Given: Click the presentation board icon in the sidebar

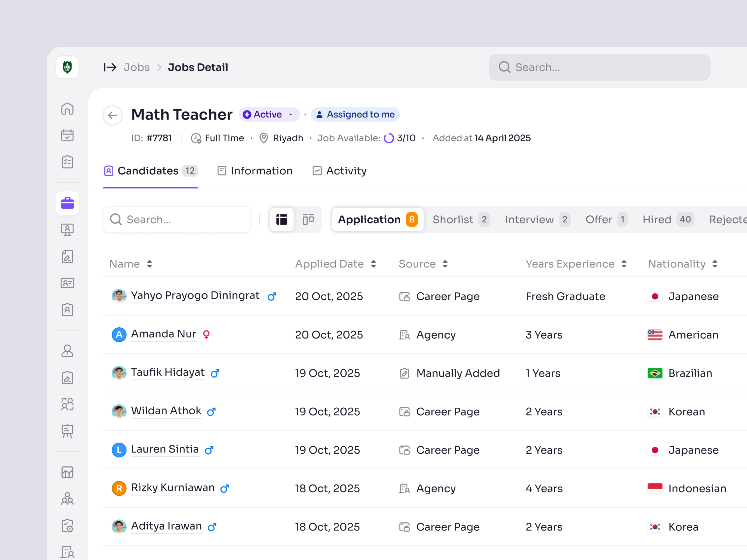Looking at the screenshot, I should tap(67, 431).
